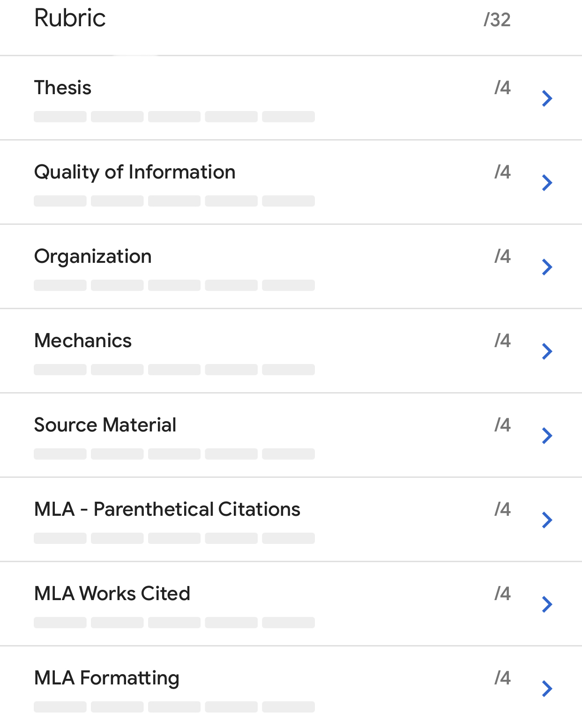Choose fourth level bar under Quality of Information
The width and height of the screenshot is (582, 728).
point(231,201)
